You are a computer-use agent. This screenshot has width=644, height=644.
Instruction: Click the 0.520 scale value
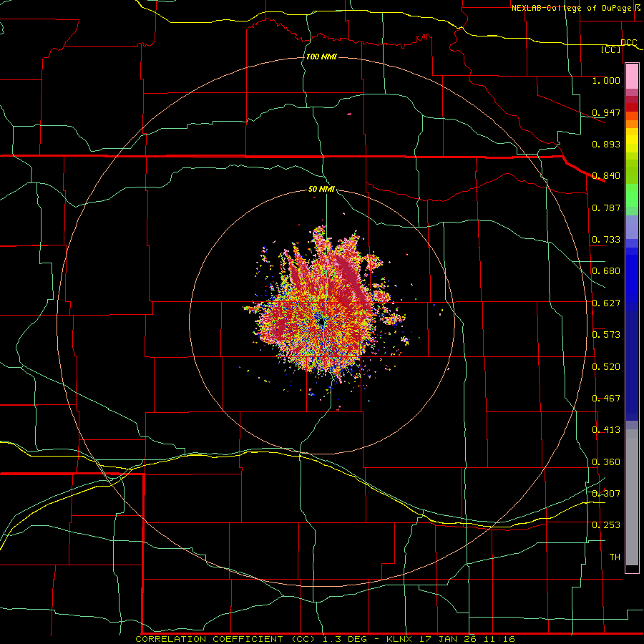pyautogui.click(x=606, y=366)
